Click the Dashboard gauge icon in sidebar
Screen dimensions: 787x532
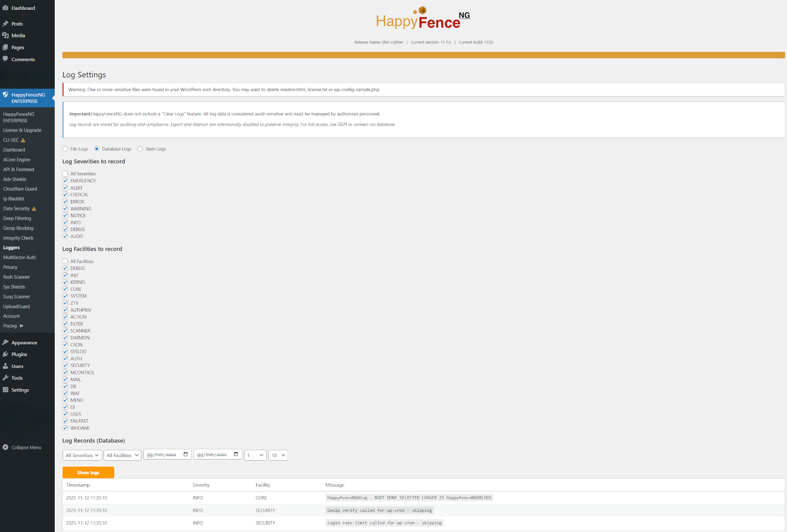pyautogui.click(x=5, y=8)
